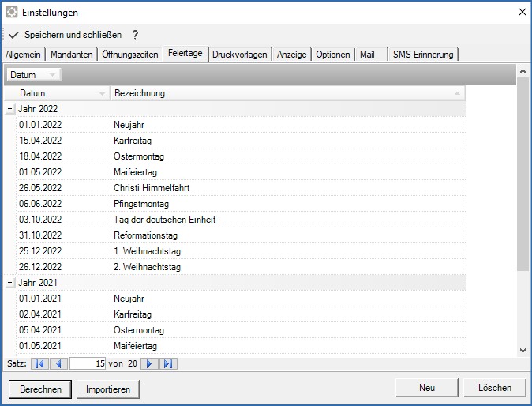Click Speichern und schließen checkmark

13,35
